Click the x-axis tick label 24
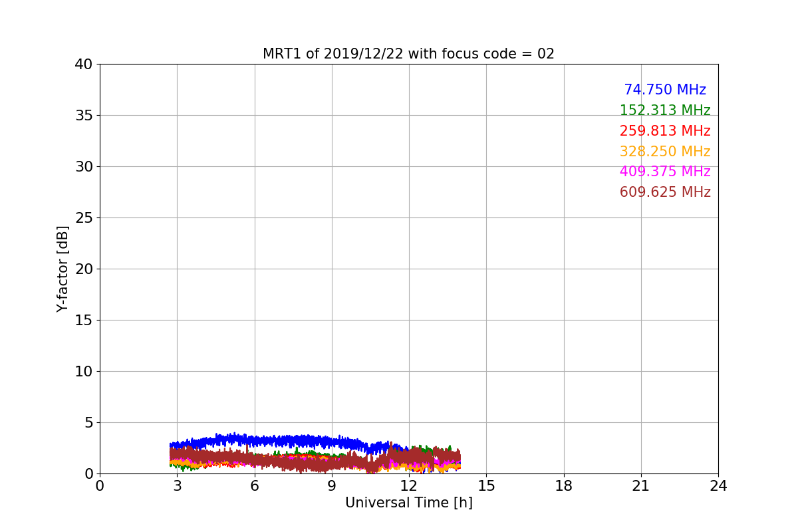The width and height of the screenshot is (798, 532). [x=718, y=486]
